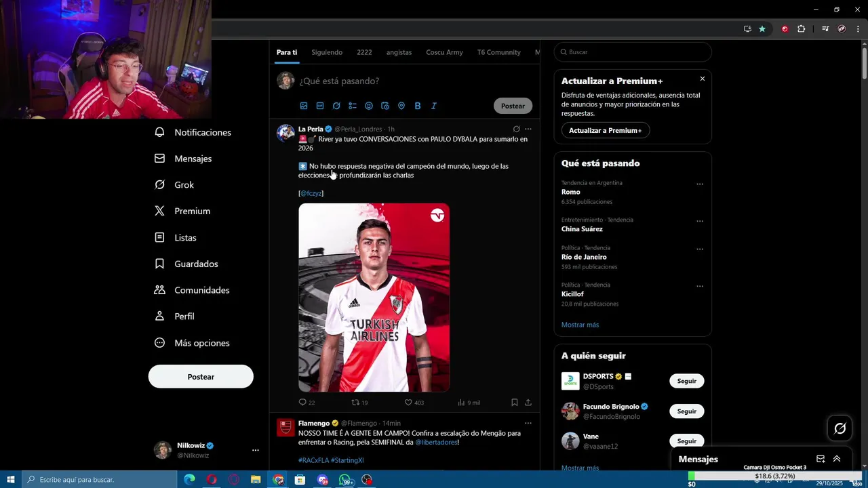
Task: Open File Explorer from the taskbar
Action: [256, 480]
